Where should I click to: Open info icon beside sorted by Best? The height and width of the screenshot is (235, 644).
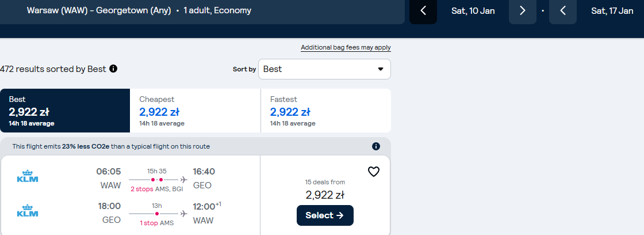[x=113, y=69]
